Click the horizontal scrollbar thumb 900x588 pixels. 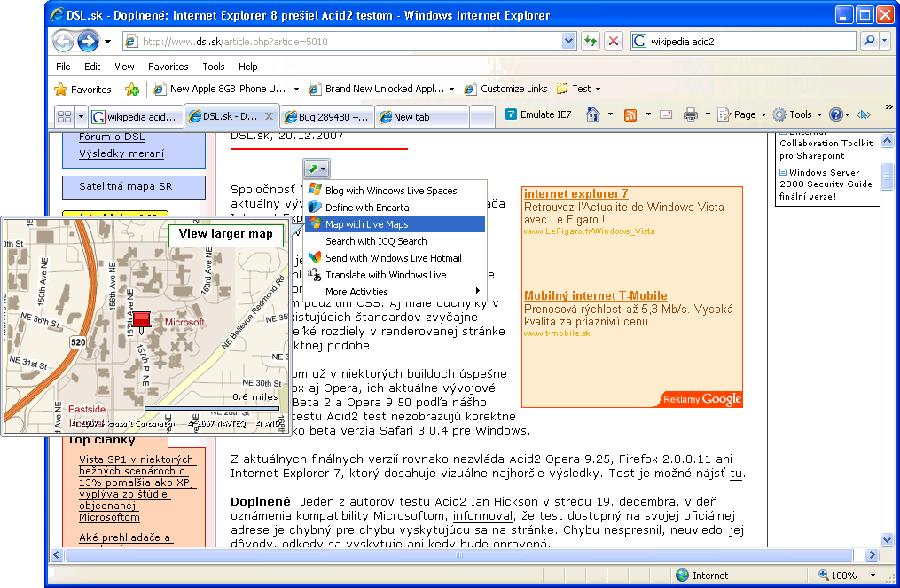(458, 554)
